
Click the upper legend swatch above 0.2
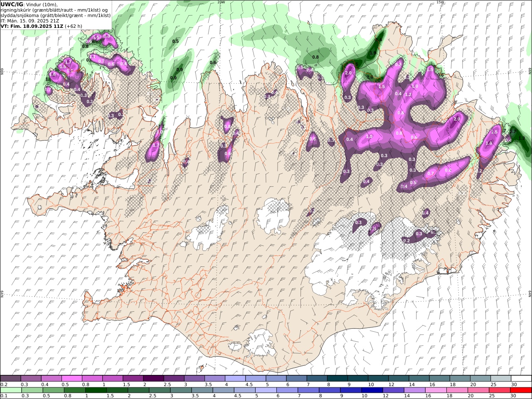pyautogui.click(x=11, y=378)
